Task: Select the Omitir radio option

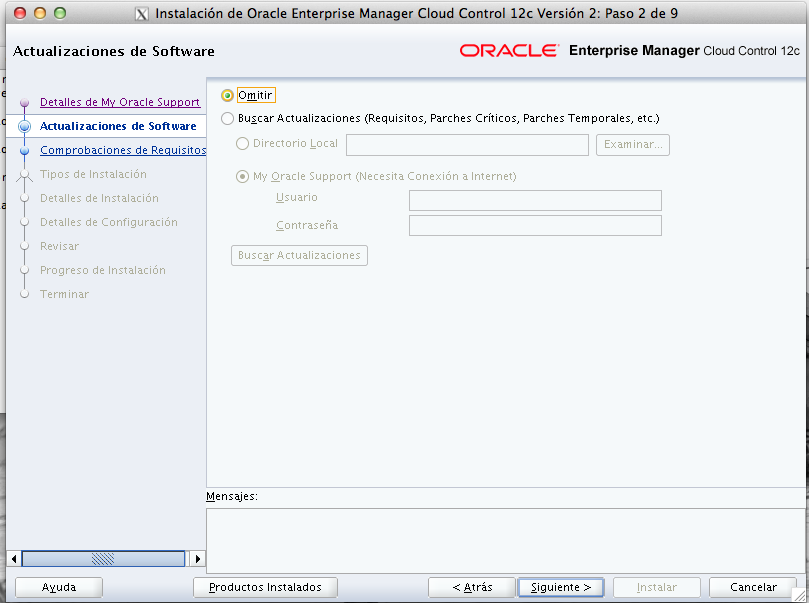Action: coord(228,95)
